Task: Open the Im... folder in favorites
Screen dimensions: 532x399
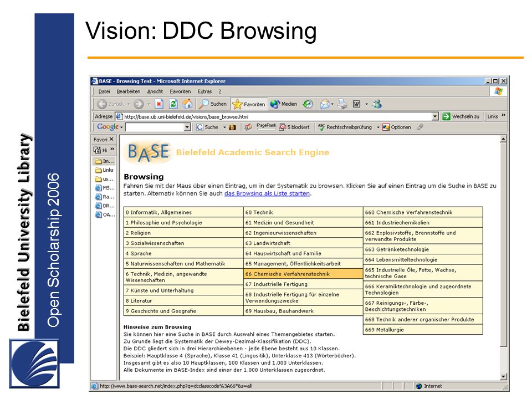Action: [105, 161]
